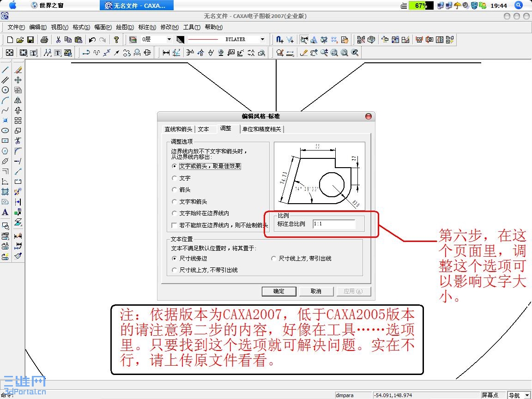Viewport: 532px width, 399px height.
Task: Open help with the question mark icon
Action: coord(116,40)
